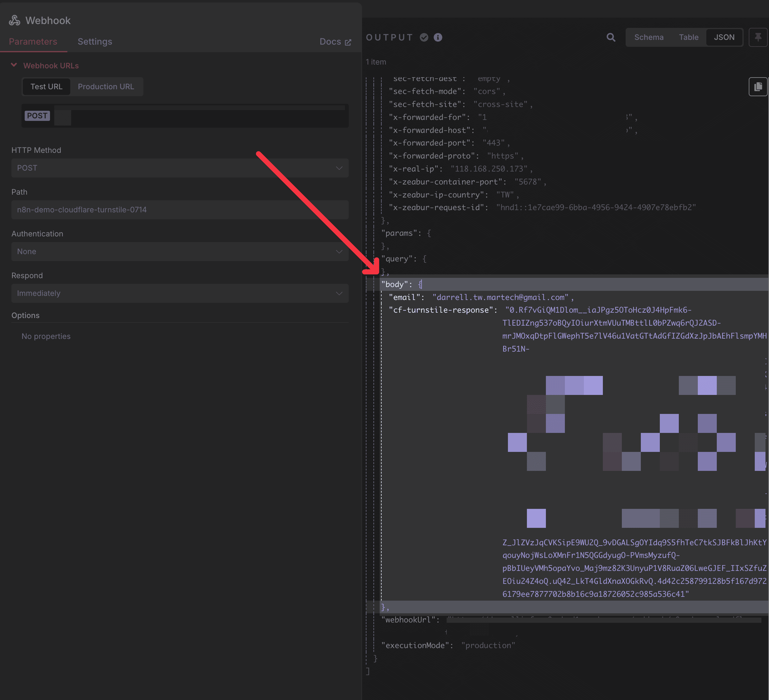Open the HTTP Method dropdown

click(x=180, y=168)
